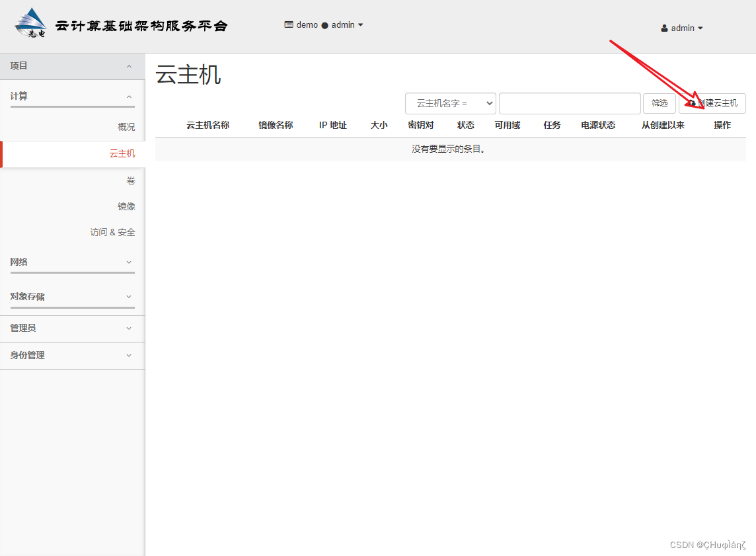
Task: Sort by 密钥对 column header
Action: tap(421, 126)
